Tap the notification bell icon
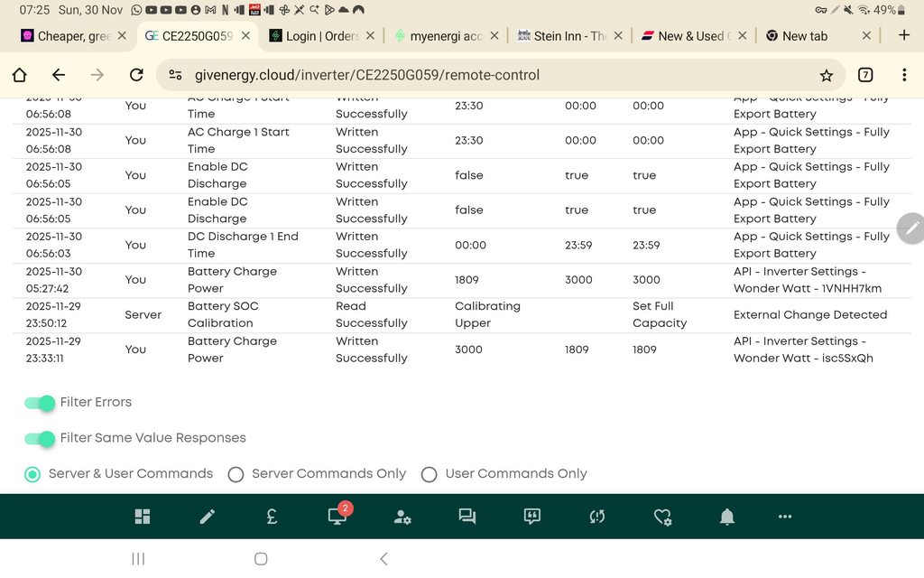 (x=727, y=517)
